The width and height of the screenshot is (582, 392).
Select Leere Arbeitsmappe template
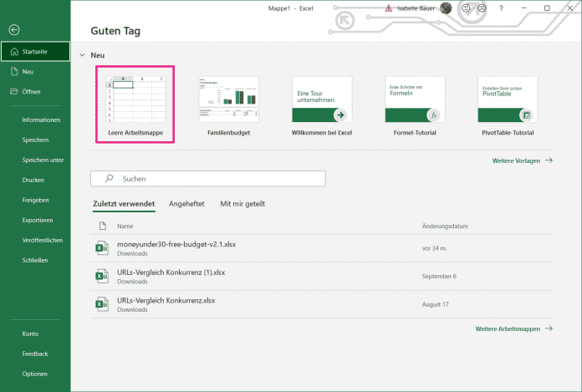[135, 104]
